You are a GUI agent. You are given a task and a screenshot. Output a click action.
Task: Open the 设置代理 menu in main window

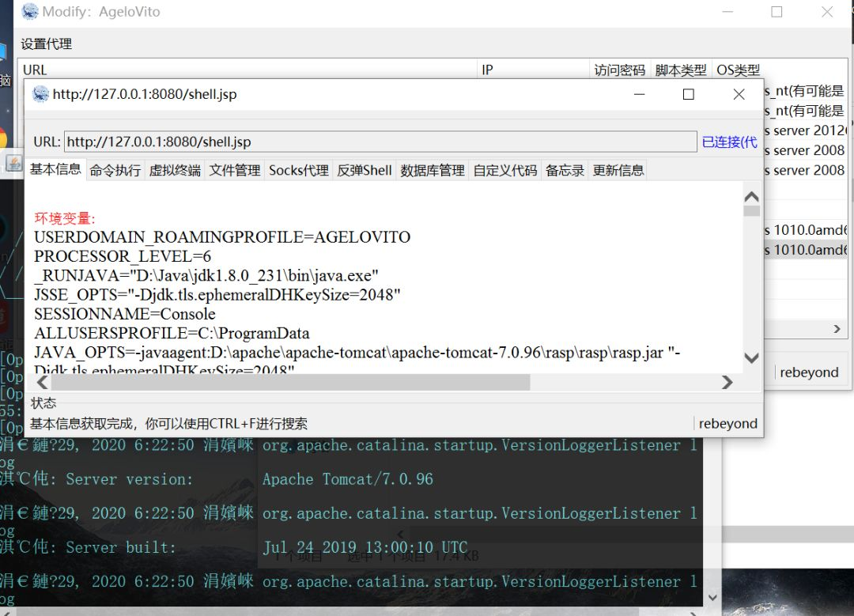pos(47,44)
